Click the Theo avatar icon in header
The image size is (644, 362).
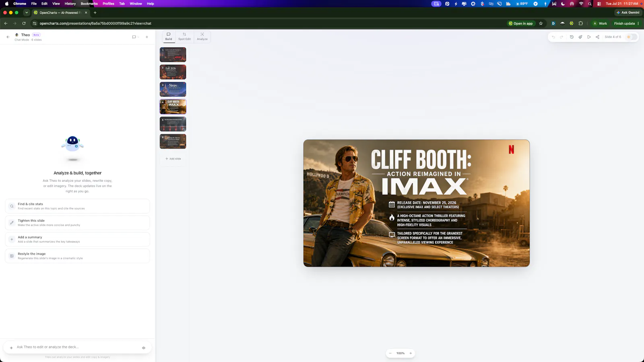coord(17,35)
